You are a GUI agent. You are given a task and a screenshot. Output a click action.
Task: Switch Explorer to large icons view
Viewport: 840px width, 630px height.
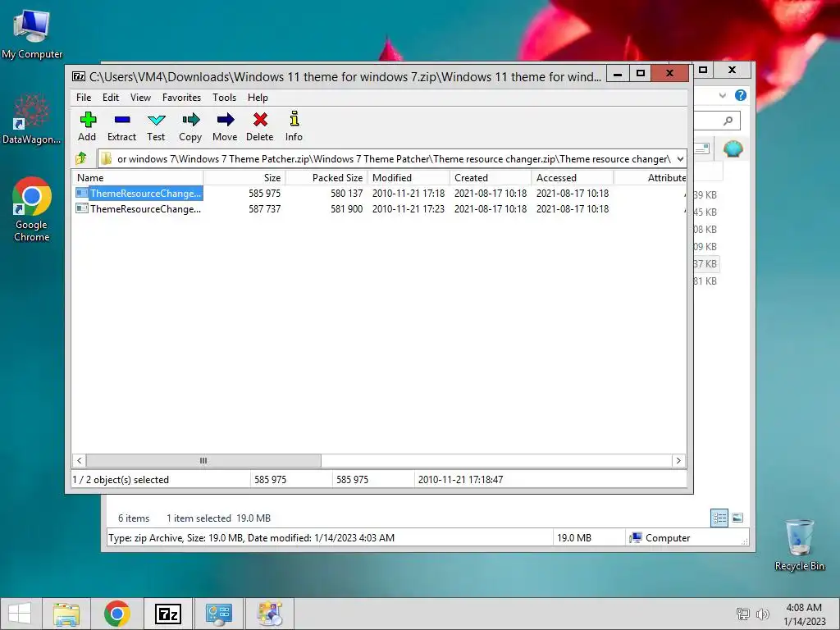(x=737, y=518)
